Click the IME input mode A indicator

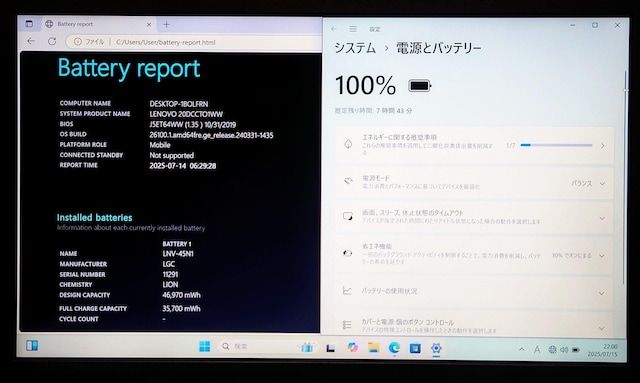point(537,350)
